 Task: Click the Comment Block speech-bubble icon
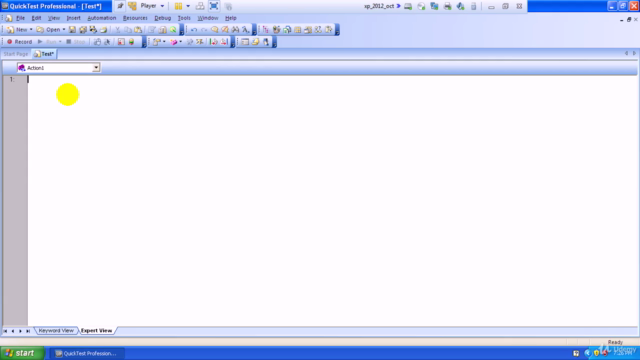(214, 29)
